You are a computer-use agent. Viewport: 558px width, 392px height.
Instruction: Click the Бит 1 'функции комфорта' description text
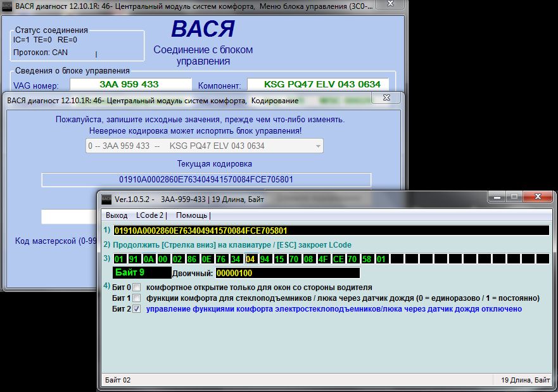click(x=343, y=298)
